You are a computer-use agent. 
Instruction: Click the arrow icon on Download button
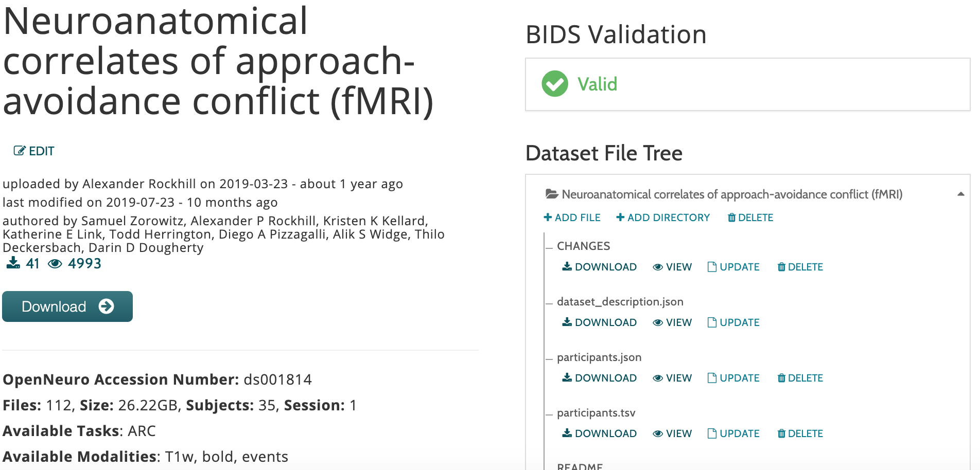[107, 306]
